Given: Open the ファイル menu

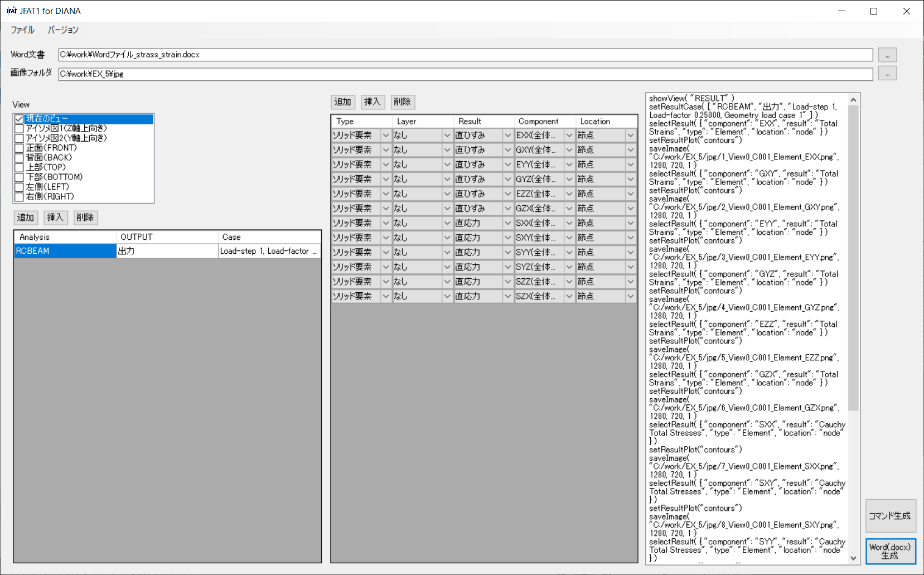Looking at the screenshot, I should click(22, 30).
